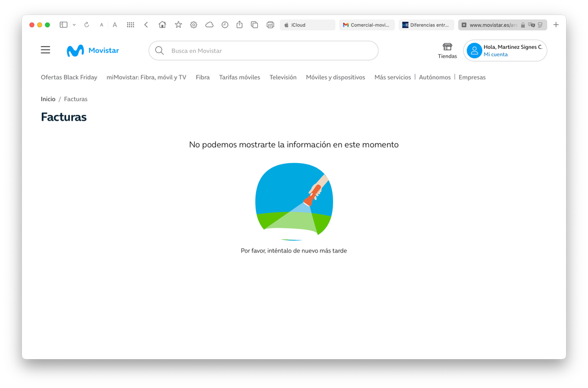Screen dimensions: 588x388
Task: Click the bookmarks star icon in toolbar
Action: [178, 25]
